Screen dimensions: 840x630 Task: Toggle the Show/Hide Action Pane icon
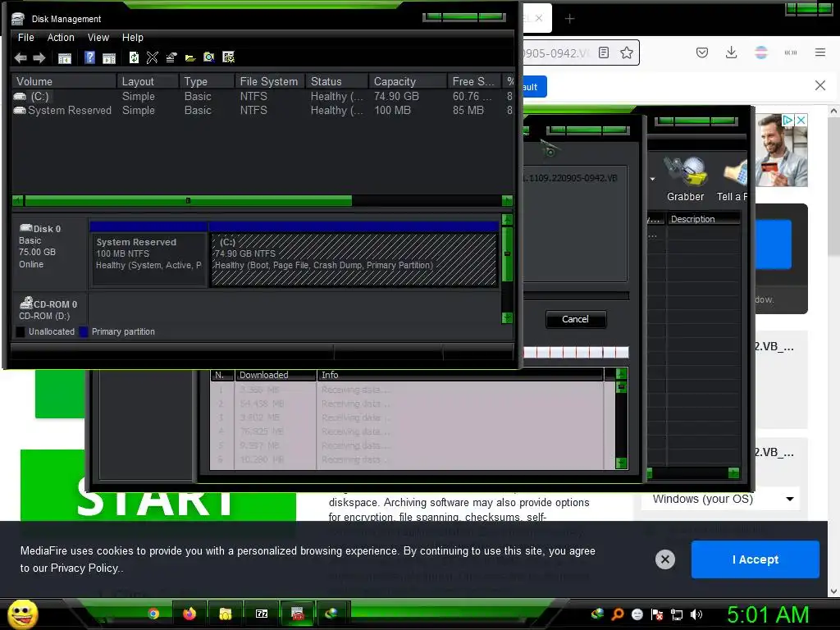[x=109, y=58]
